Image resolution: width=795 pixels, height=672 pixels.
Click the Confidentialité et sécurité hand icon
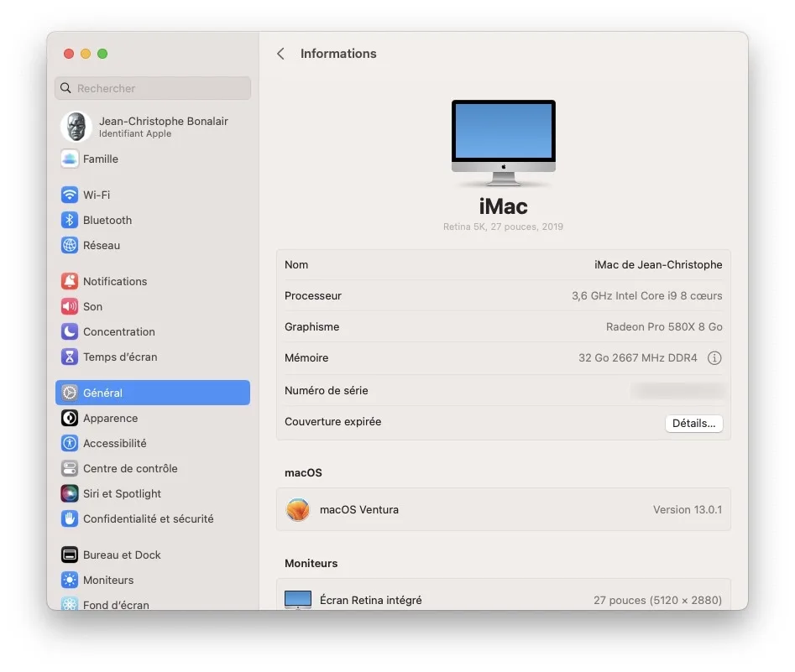point(70,519)
